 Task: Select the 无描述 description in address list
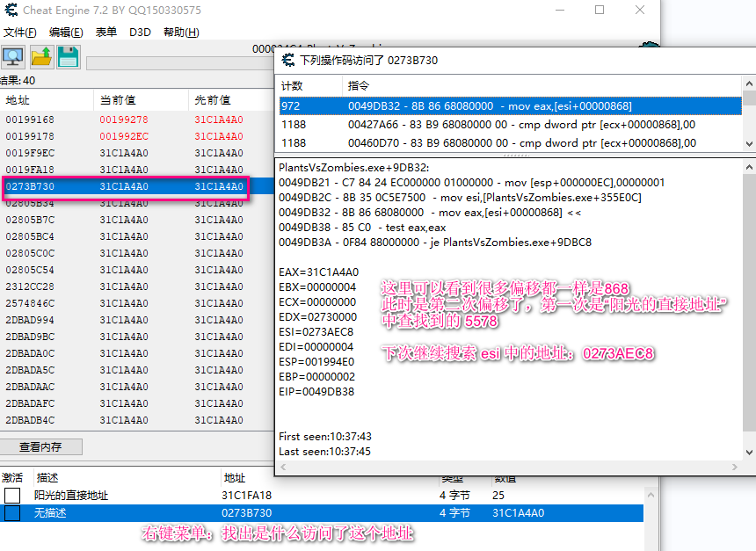tap(50, 513)
